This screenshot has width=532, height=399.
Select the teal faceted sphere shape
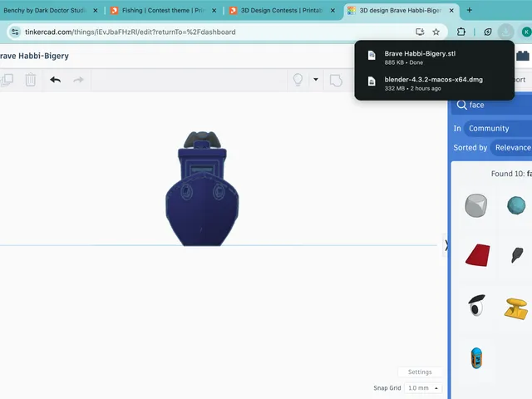[516, 205]
